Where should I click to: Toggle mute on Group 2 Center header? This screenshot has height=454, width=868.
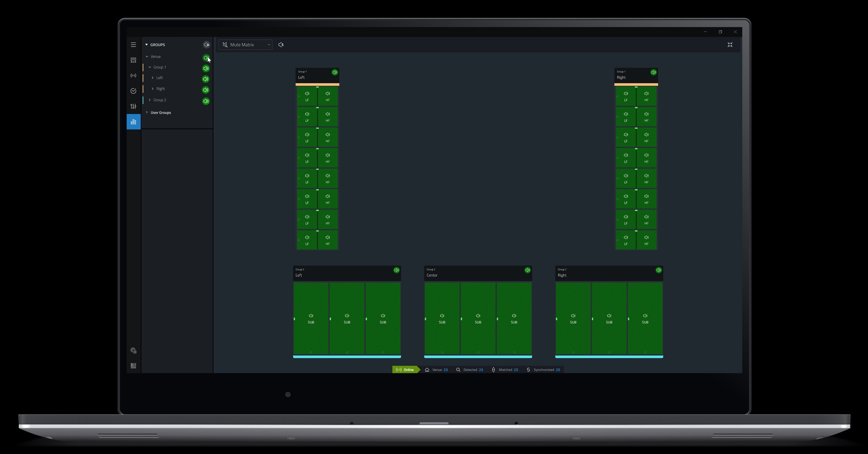point(528,270)
